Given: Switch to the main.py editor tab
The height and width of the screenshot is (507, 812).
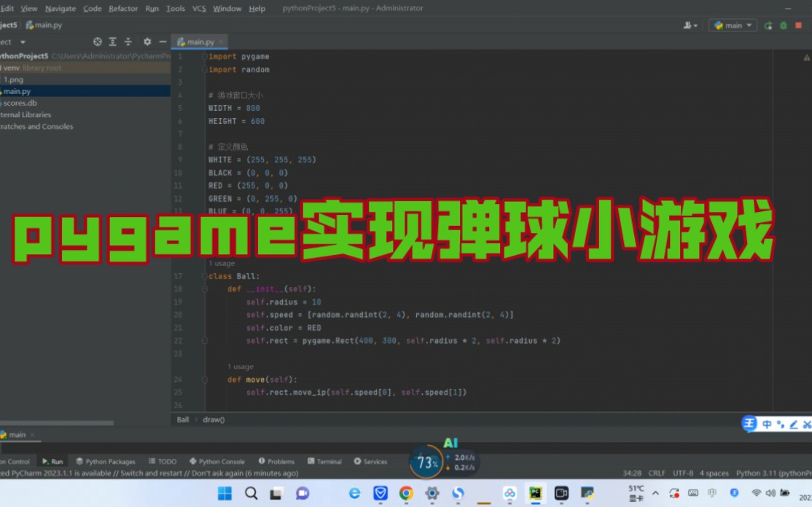Looking at the screenshot, I should click(199, 42).
